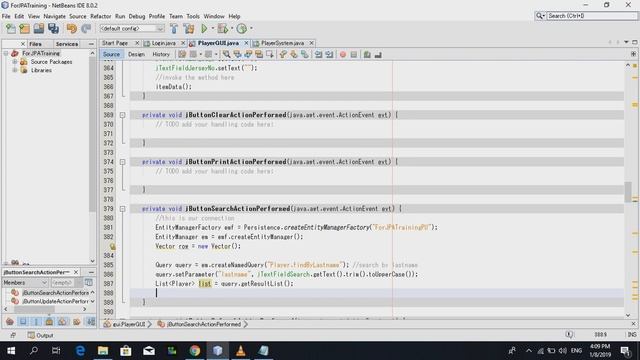Switch to the Login.java tab
640x360 pixels.
[163, 43]
